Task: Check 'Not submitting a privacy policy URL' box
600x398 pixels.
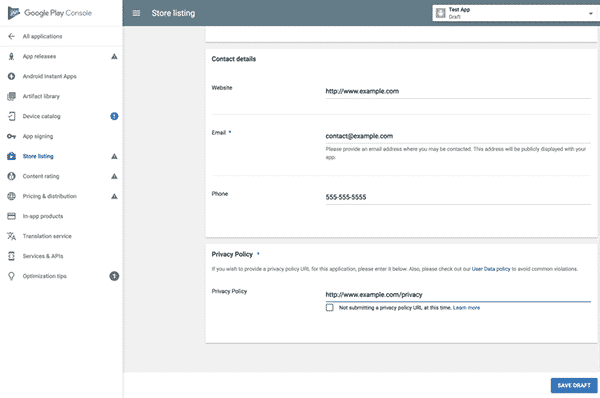Action: click(x=329, y=308)
